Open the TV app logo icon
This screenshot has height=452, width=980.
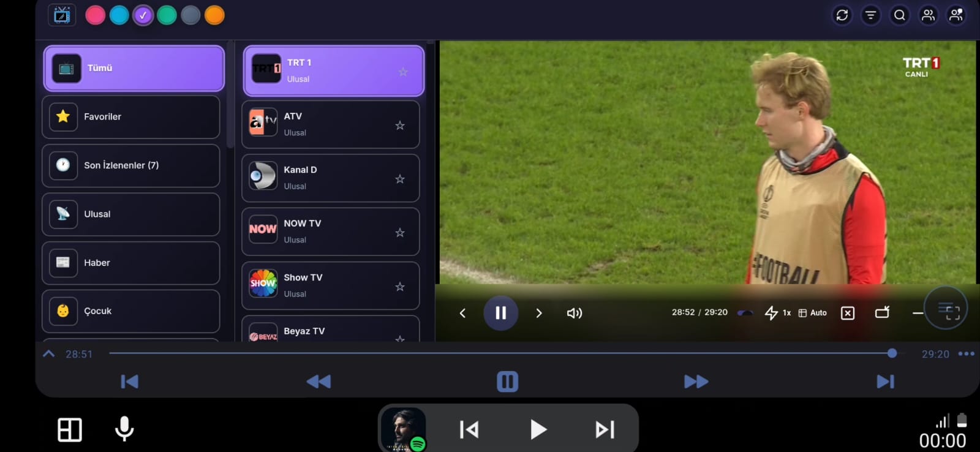click(x=62, y=15)
